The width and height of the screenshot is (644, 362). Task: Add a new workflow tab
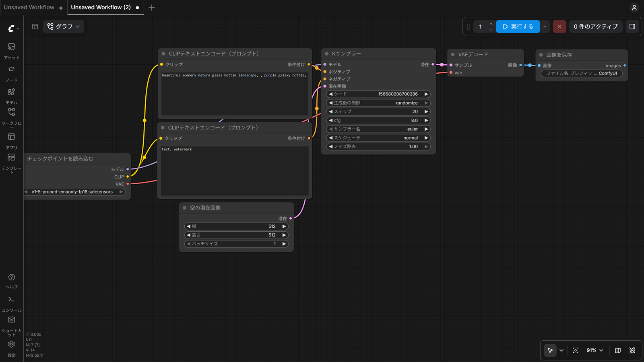(152, 8)
